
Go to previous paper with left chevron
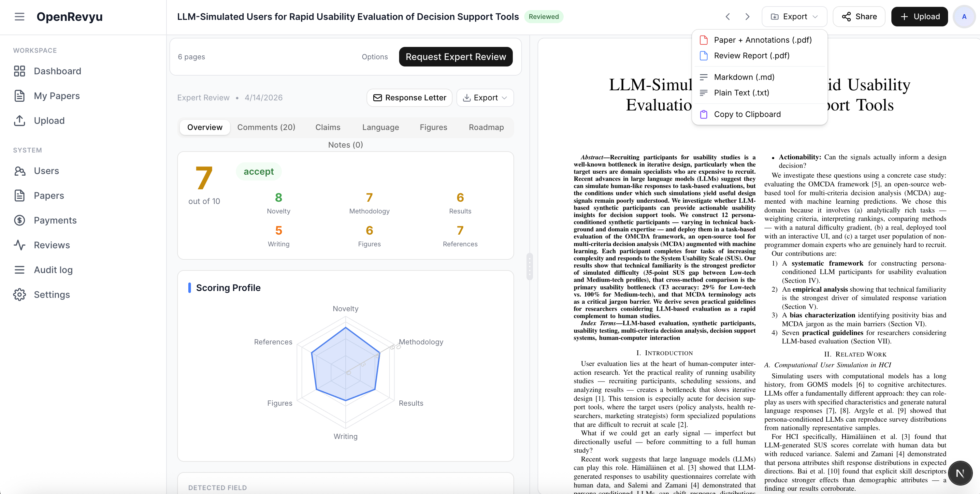[728, 17]
